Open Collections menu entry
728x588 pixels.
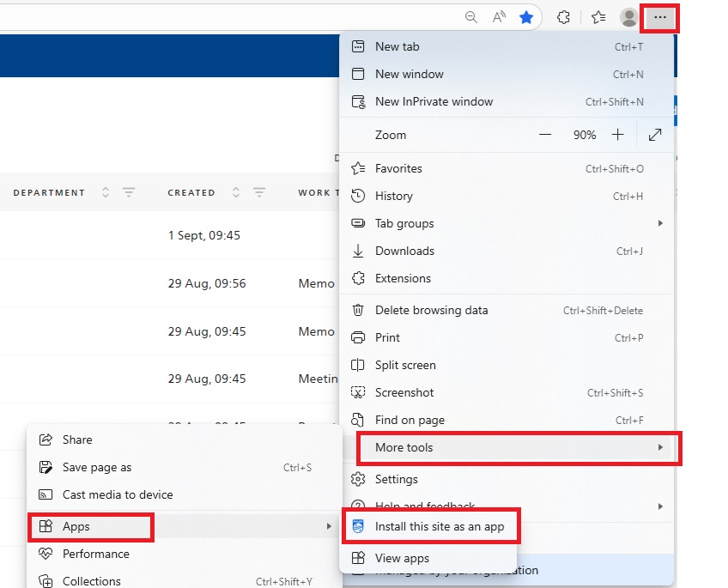tap(185, 580)
